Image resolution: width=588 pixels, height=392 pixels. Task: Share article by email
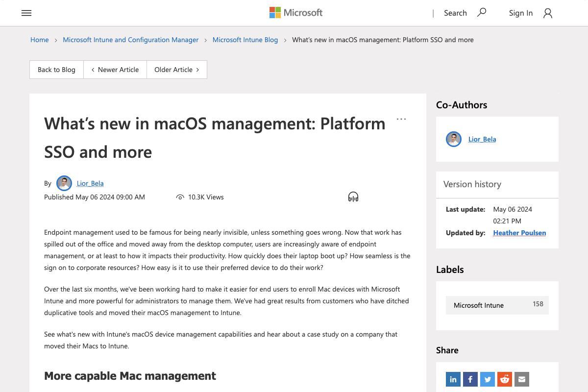522,379
